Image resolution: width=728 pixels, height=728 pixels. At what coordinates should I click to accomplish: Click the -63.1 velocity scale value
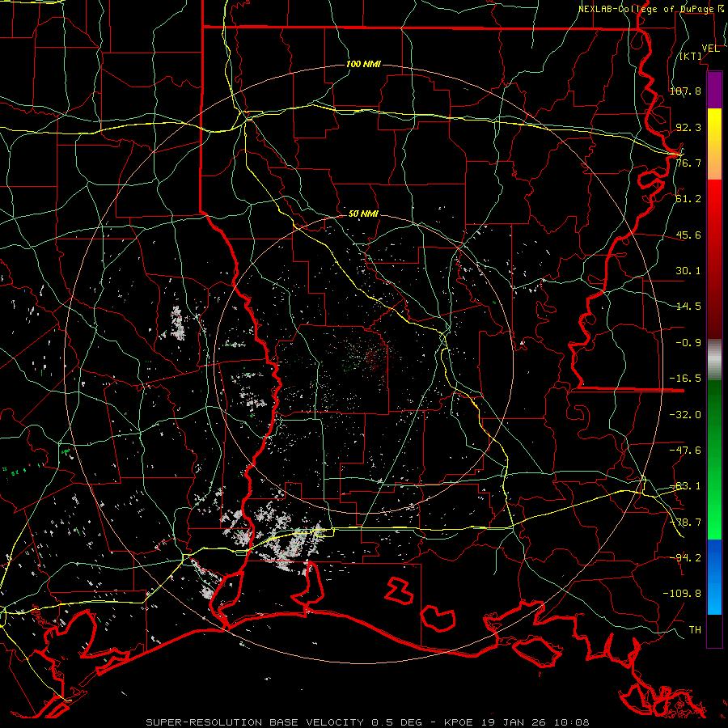(685, 486)
